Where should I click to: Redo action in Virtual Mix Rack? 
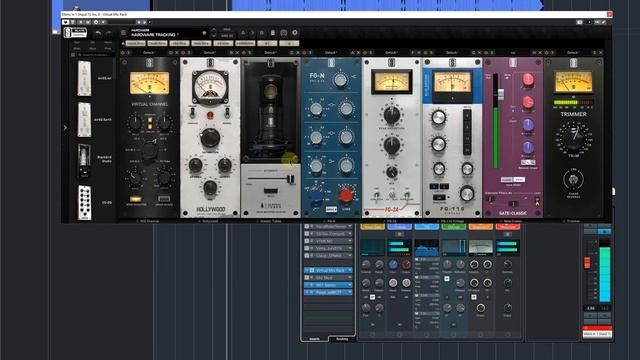point(109,33)
